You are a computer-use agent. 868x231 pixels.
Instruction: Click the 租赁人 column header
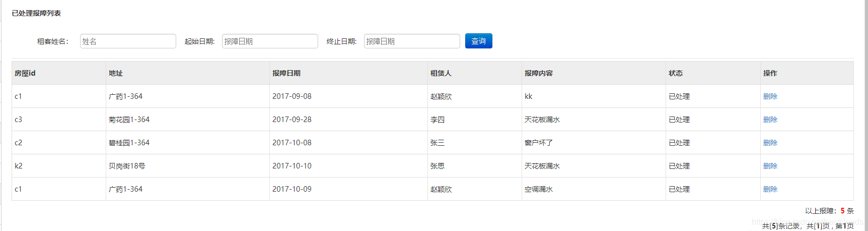(x=441, y=73)
